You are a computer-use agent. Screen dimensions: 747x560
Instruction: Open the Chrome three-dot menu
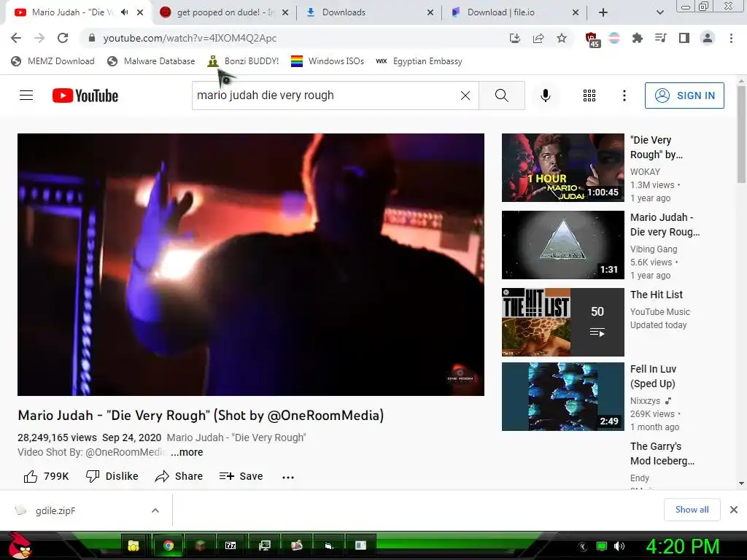(x=731, y=38)
